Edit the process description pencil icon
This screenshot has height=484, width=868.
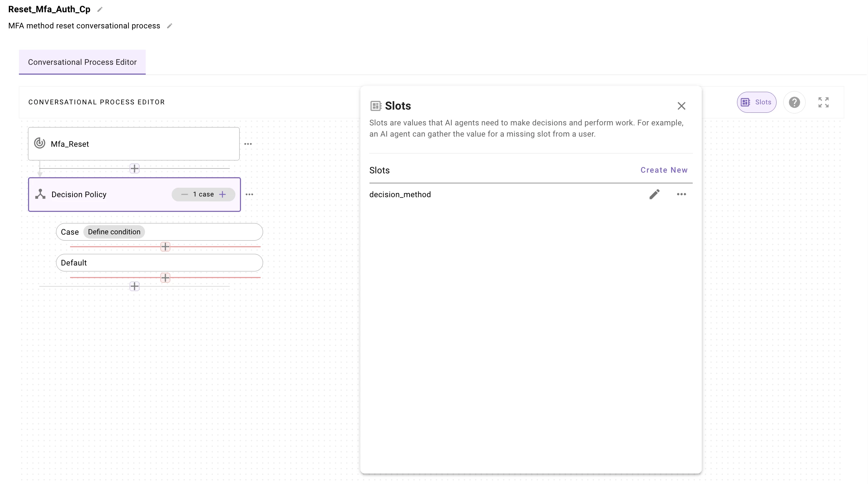coord(170,26)
